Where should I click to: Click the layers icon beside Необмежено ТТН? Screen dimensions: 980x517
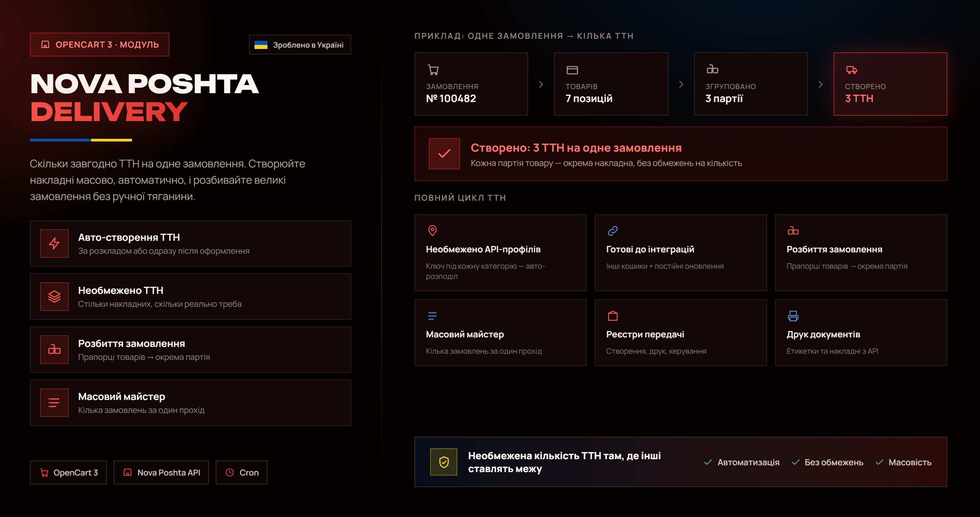tap(54, 297)
